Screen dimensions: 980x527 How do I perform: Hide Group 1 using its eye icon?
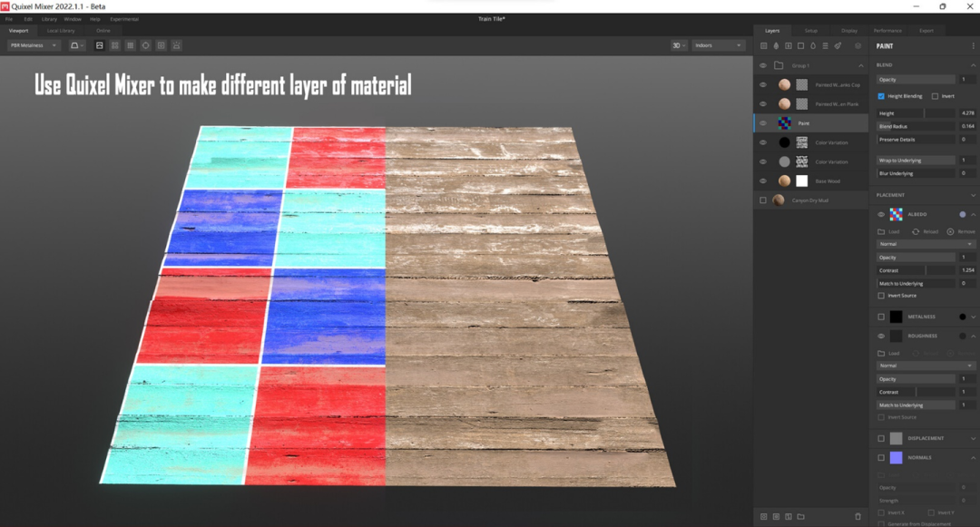(763, 65)
